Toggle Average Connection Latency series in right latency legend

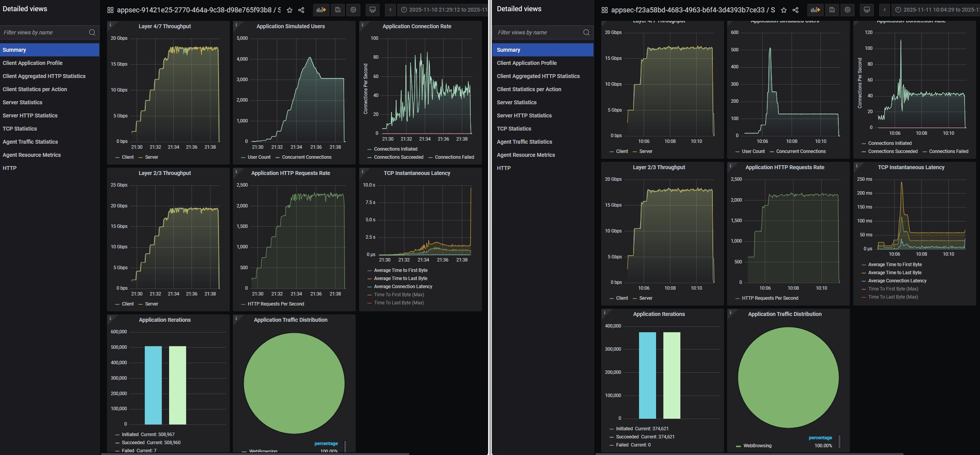[x=897, y=281]
